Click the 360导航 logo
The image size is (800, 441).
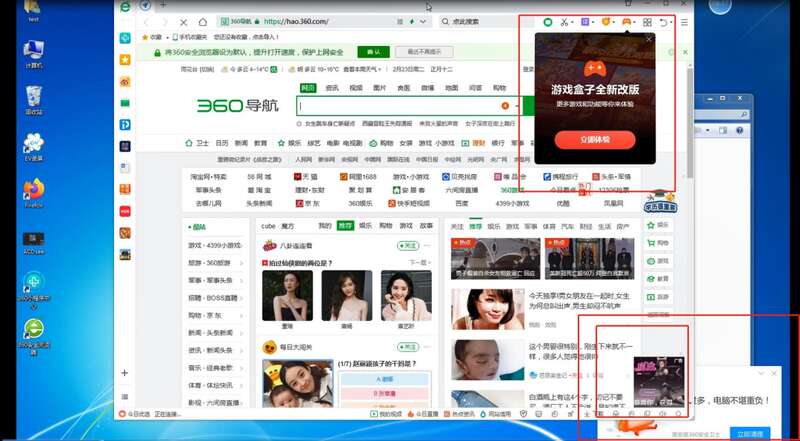(x=238, y=106)
